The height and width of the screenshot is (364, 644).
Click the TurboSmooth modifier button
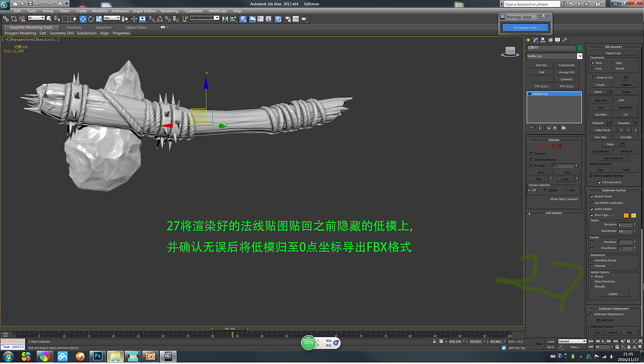[x=567, y=65]
